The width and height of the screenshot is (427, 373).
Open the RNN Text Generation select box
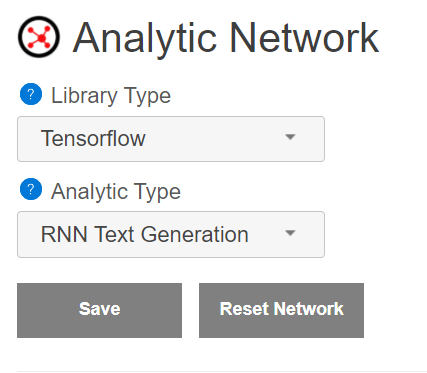(171, 234)
